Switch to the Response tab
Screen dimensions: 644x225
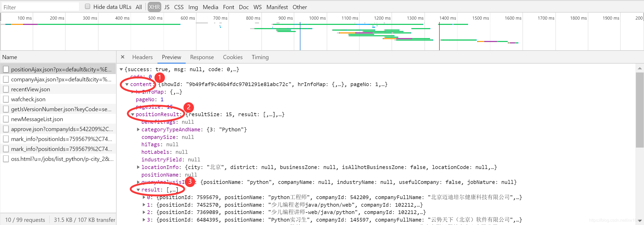(x=202, y=57)
